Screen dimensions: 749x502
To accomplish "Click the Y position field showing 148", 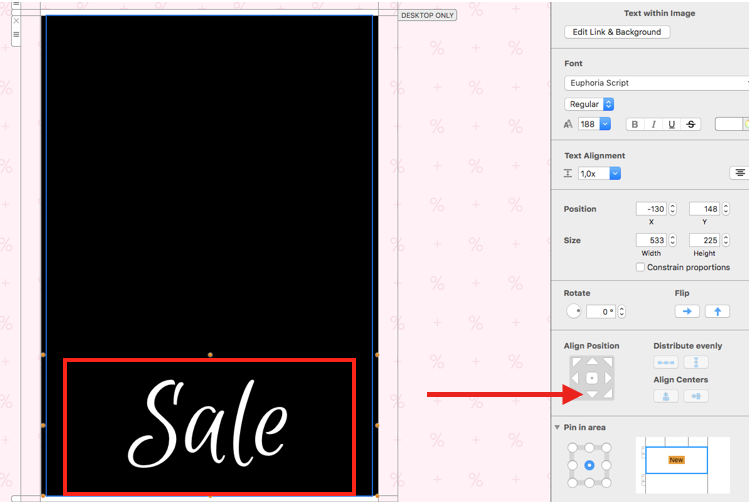I will [x=705, y=209].
